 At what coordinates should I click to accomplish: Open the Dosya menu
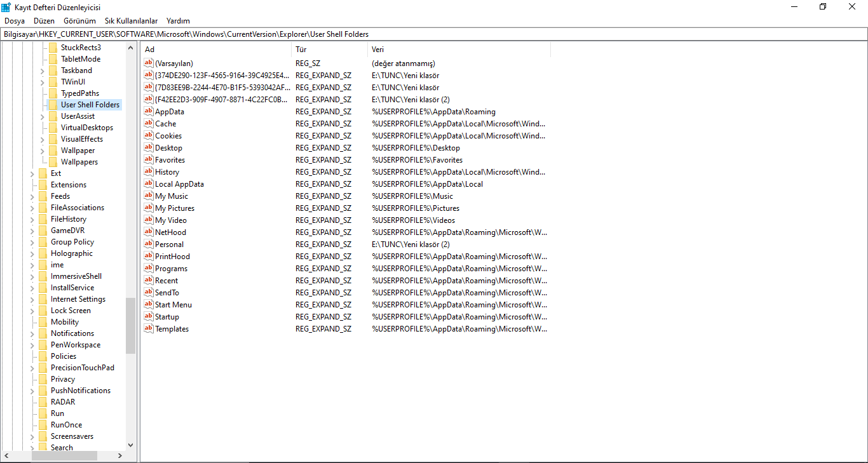(15, 21)
